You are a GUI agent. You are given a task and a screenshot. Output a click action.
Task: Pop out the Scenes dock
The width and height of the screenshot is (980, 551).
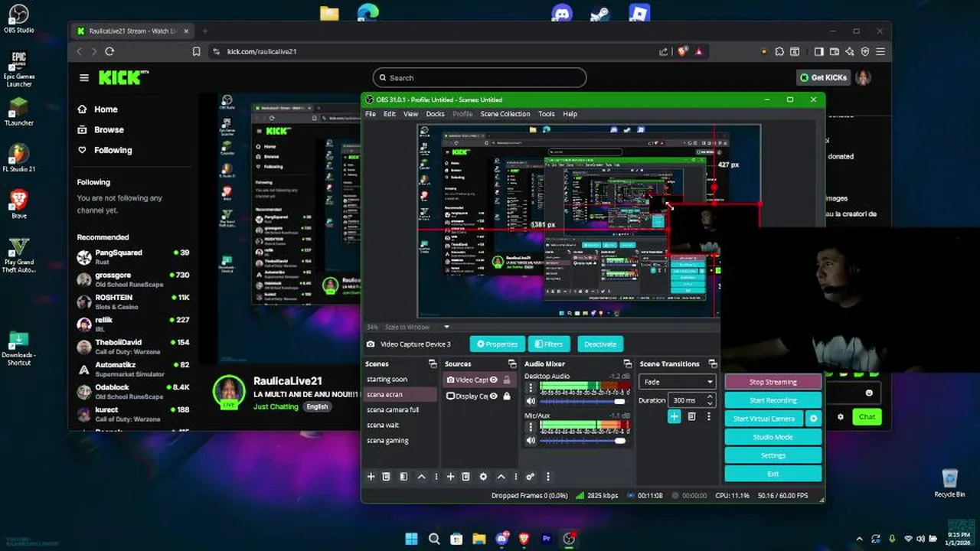tap(433, 364)
